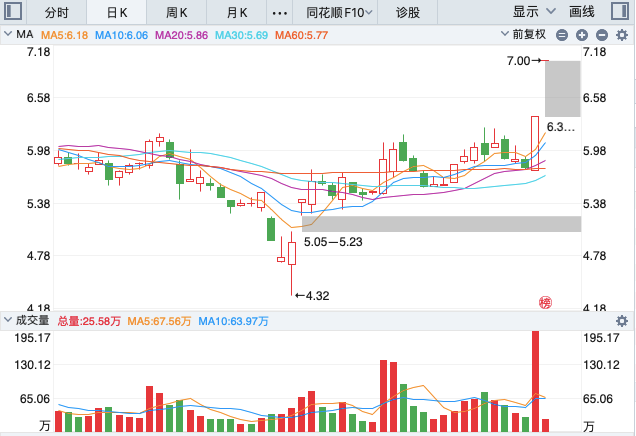636x436 pixels.
Task: Click the 4.32 low price marker
Action: point(312,296)
